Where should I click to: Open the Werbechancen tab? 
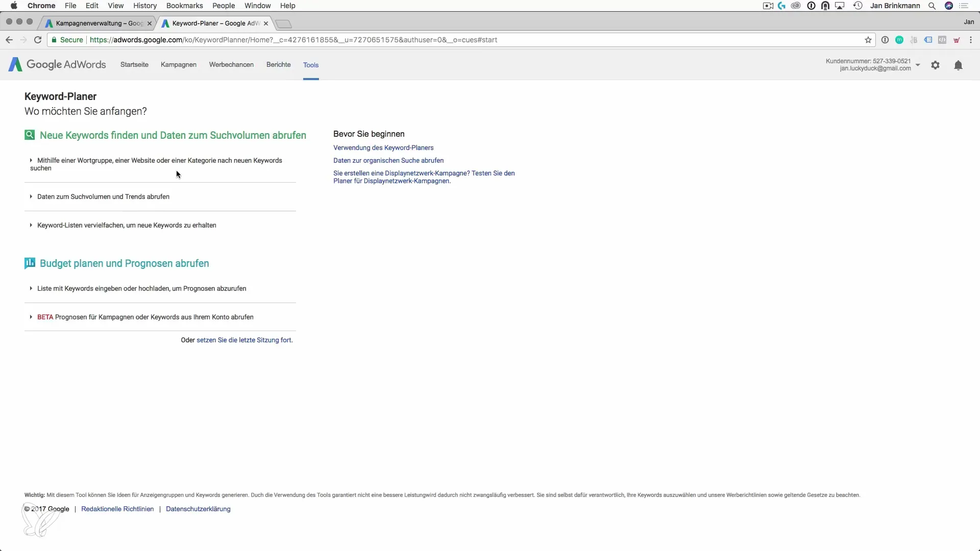tap(231, 65)
